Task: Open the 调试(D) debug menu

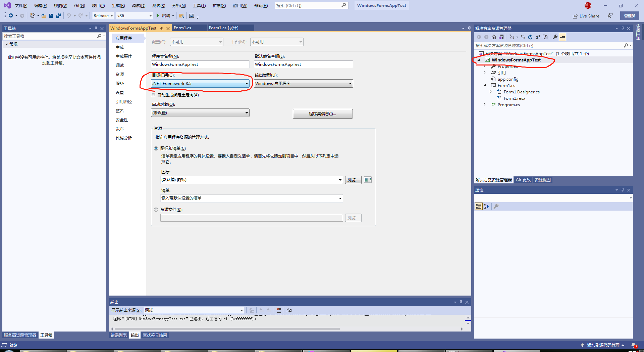Action: click(x=139, y=6)
